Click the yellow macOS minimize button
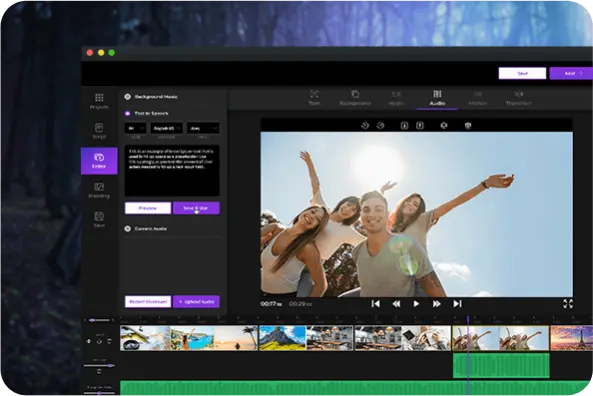Viewport: 593px width, 396px height. (101, 53)
